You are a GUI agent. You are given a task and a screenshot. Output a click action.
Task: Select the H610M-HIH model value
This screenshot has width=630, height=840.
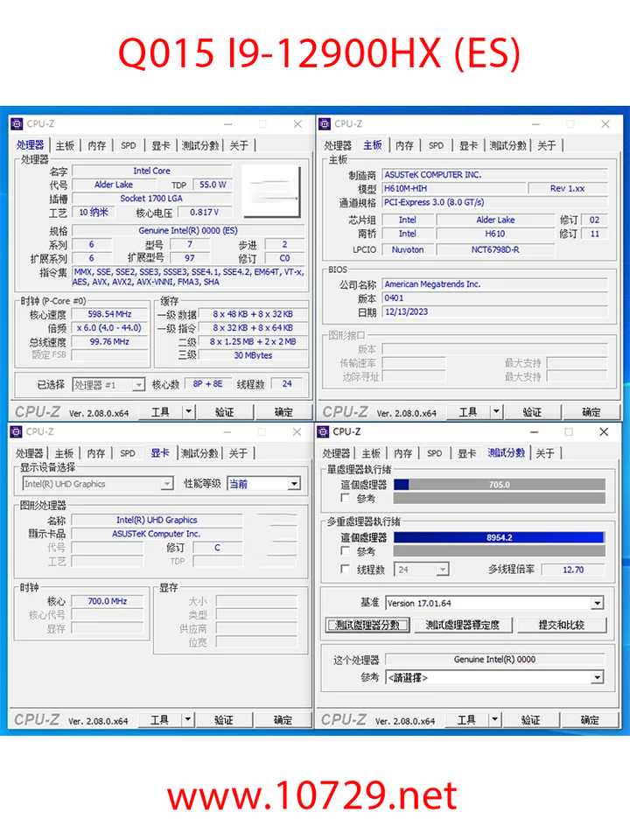tap(453, 189)
